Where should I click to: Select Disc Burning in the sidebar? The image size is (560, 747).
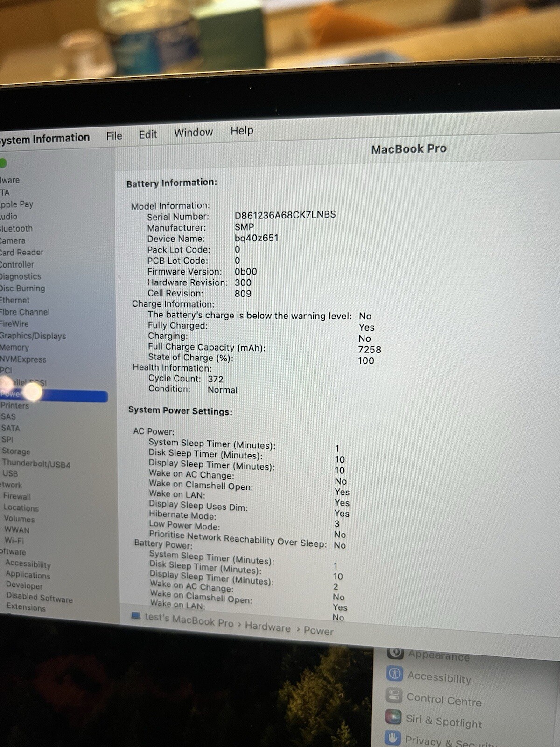(x=22, y=288)
